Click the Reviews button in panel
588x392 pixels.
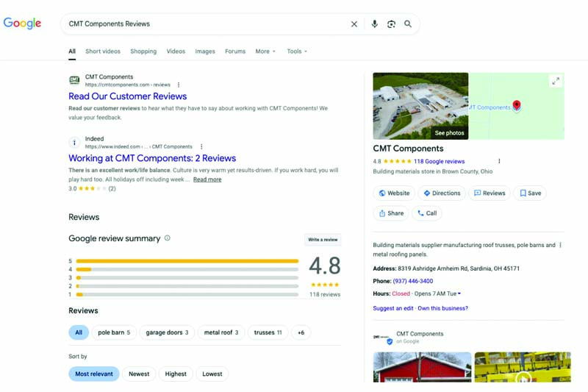tap(490, 193)
